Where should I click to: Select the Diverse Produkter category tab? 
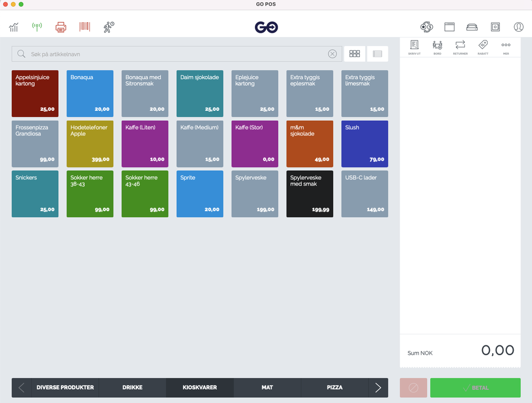click(65, 387)
